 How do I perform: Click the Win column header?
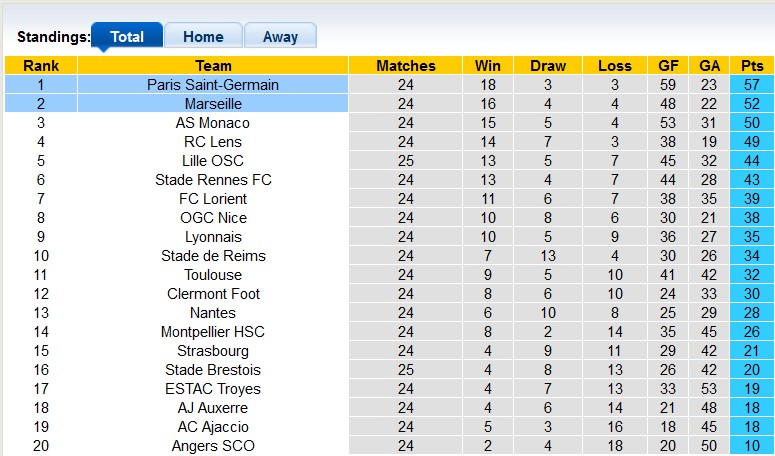[x=488, y=66]
